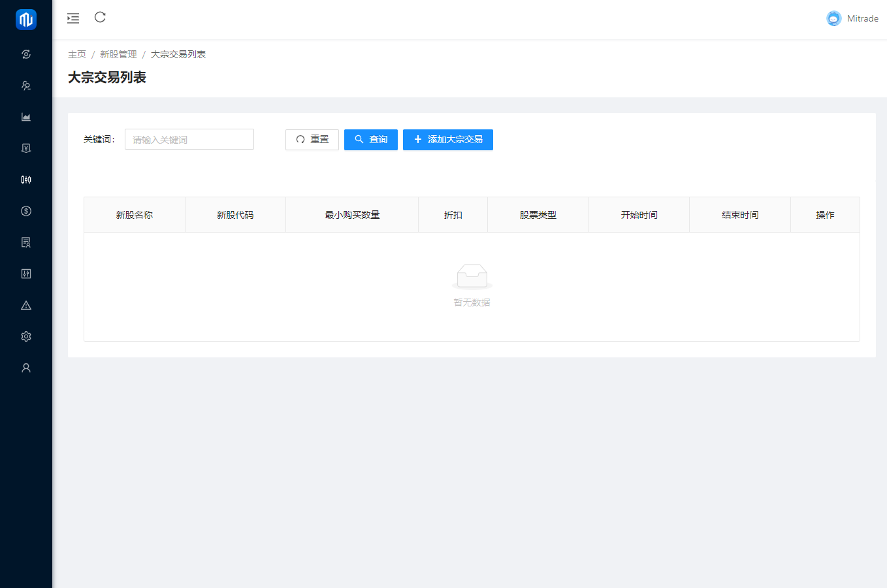Image resolution: width=887 pixels, height=588 pixels.
Task: Click the warning triangle sidebar icon
Action: coord(26,305)
